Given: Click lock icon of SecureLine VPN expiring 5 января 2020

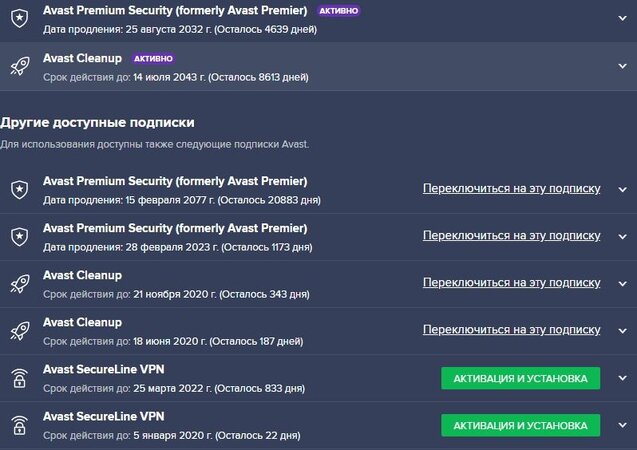Looking at the screenshot, I should [20, 425].
